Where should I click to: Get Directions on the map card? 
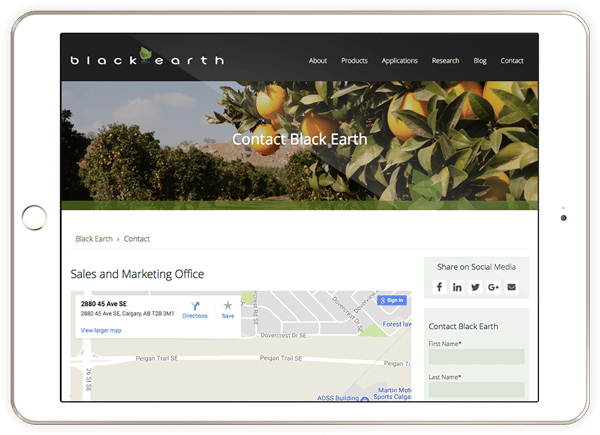pos(195,310)
